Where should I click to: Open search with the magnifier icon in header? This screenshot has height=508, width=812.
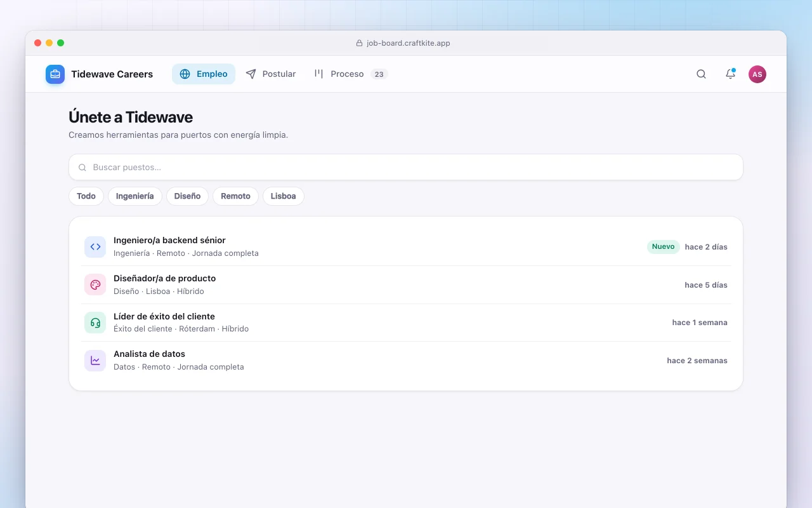[701, 74]
